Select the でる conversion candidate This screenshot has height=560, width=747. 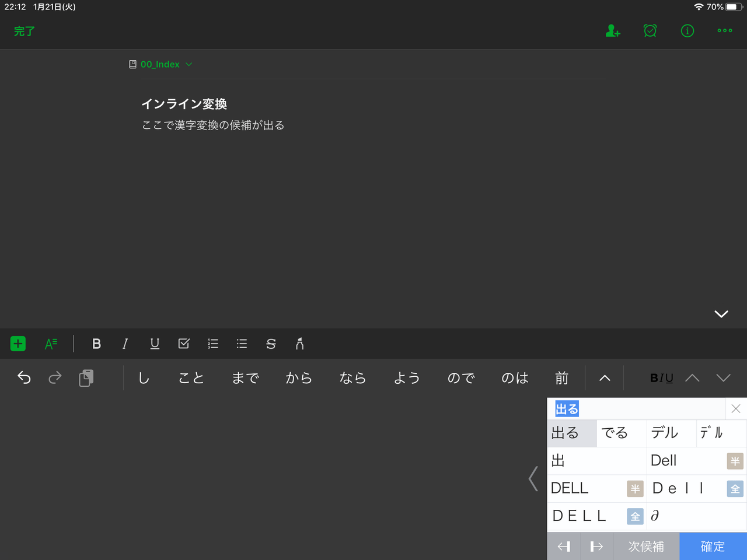point(615,433)
